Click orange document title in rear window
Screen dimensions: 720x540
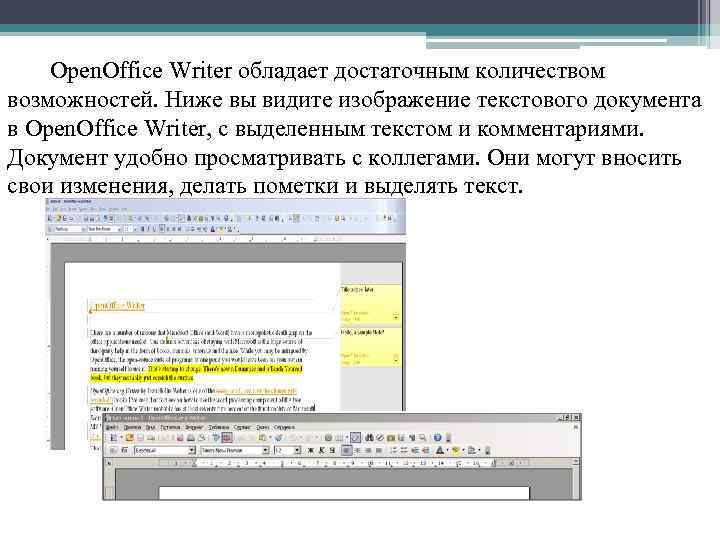tap(118, 306)
